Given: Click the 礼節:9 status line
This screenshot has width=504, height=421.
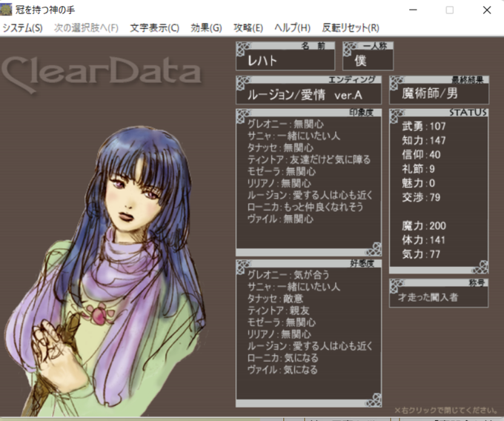Looking at the screenshot, I should (418, 169).
